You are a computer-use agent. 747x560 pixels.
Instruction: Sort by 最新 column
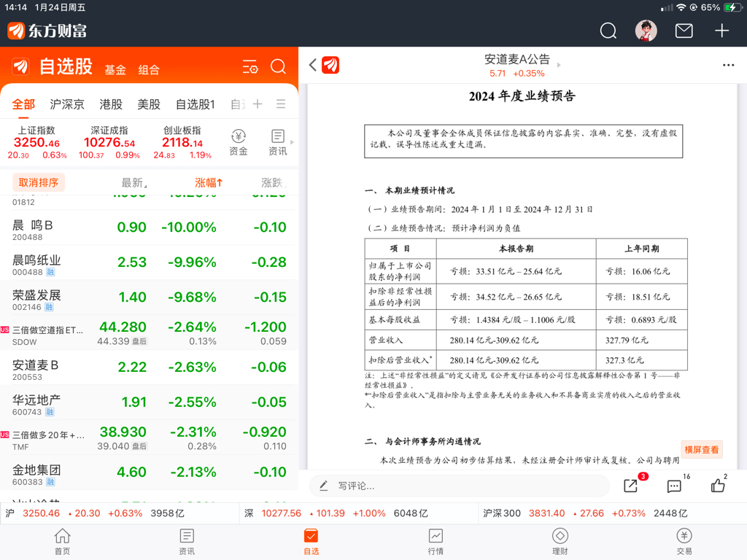click(x=134, y=183)
